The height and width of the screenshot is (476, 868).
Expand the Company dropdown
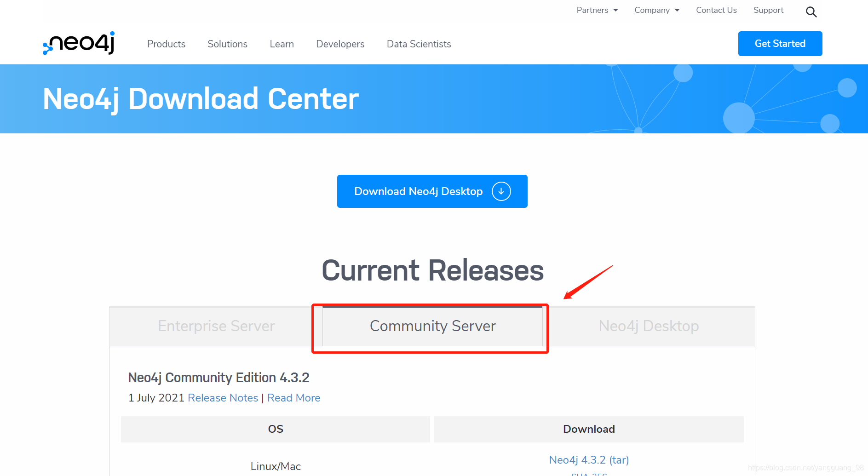tap(657, 10)
